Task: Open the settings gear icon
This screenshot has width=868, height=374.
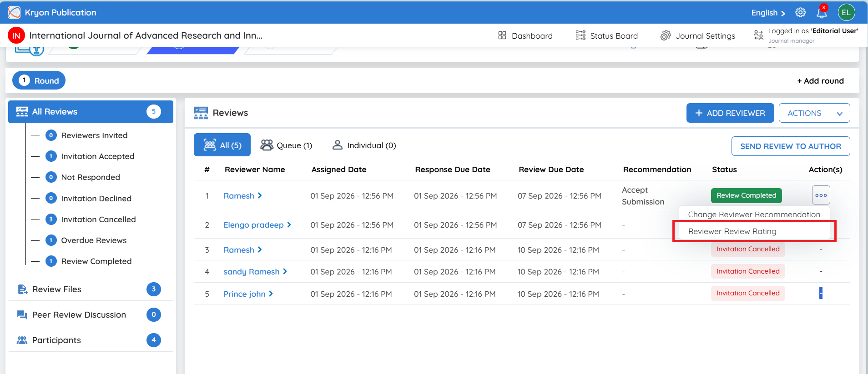Action: click(800, 13)
